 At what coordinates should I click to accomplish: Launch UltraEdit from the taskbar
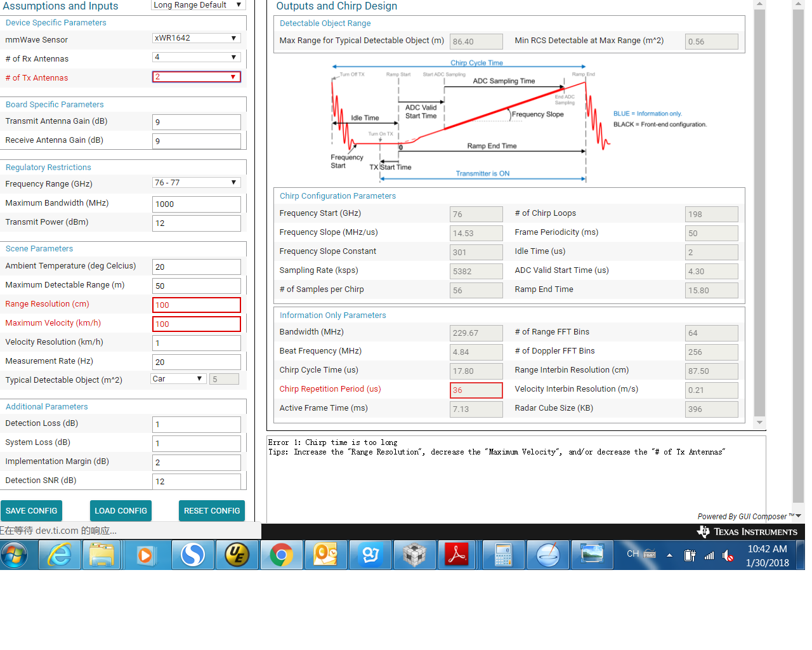click(x=237, y=555)
